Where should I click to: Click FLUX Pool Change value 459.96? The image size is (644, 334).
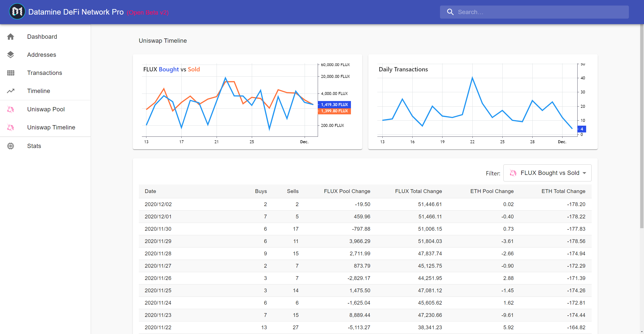point(362,217)
